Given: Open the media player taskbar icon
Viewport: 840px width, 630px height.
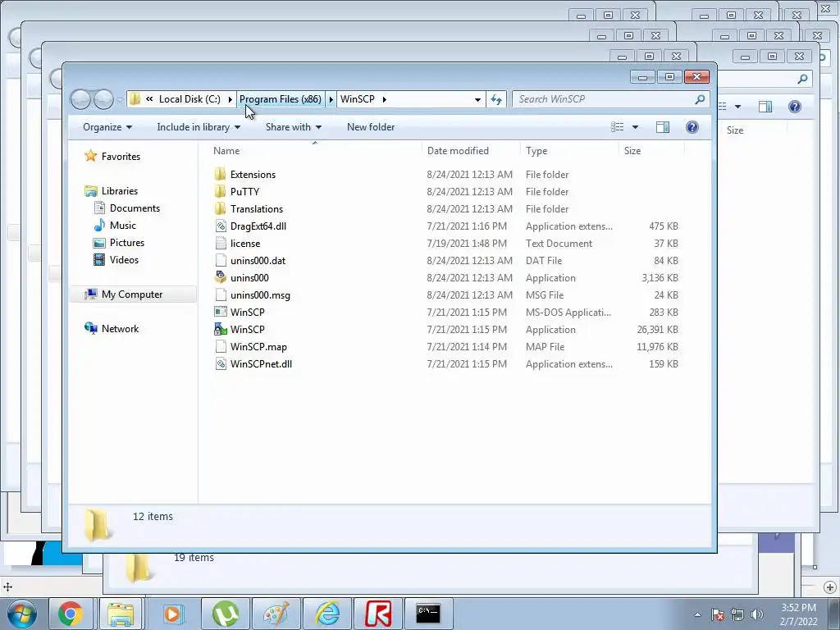Looking at the screenshot, I should (173, 614).
